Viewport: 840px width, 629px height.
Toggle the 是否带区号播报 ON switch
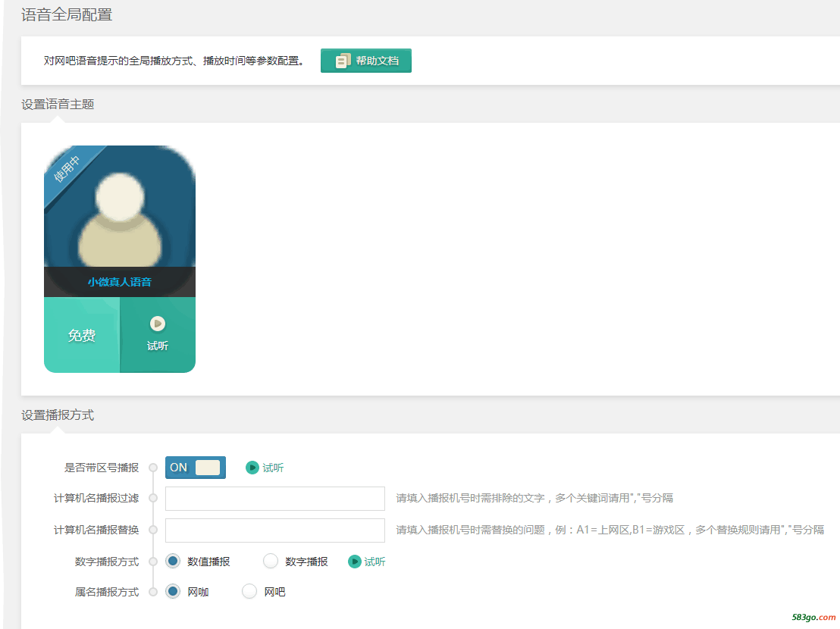coord(196,468)
